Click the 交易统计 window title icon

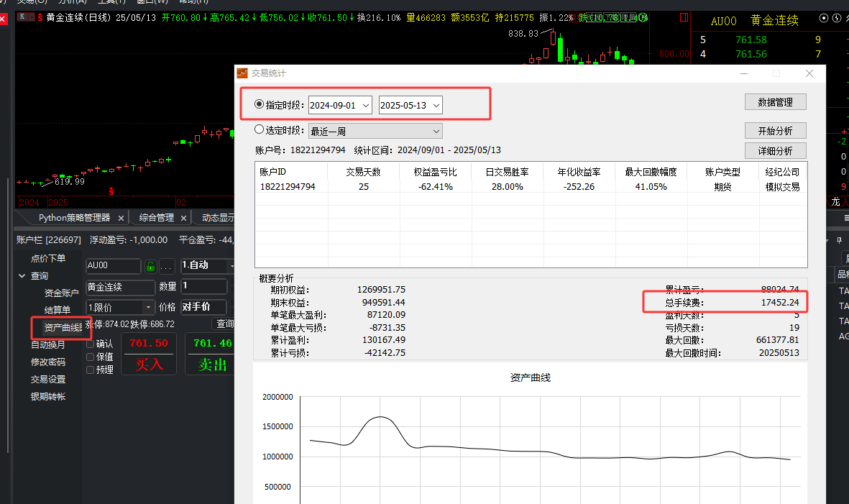pos(242,73)
